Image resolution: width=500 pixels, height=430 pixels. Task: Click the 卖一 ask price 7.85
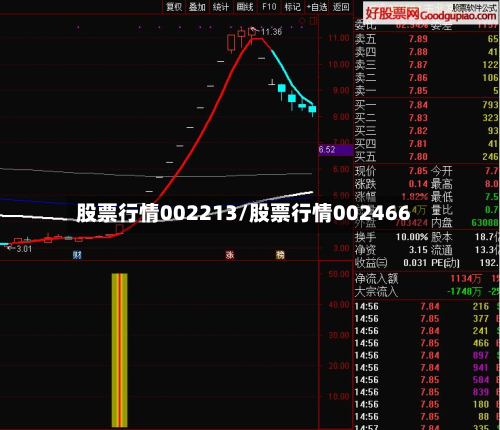pyautogui.click(x=418, y=91)
